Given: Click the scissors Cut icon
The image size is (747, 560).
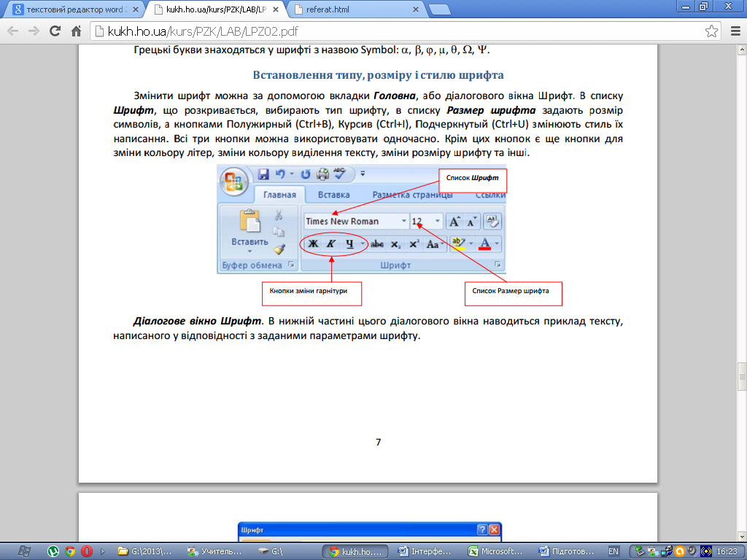Looking at the screenshot, I should (279, 215).
